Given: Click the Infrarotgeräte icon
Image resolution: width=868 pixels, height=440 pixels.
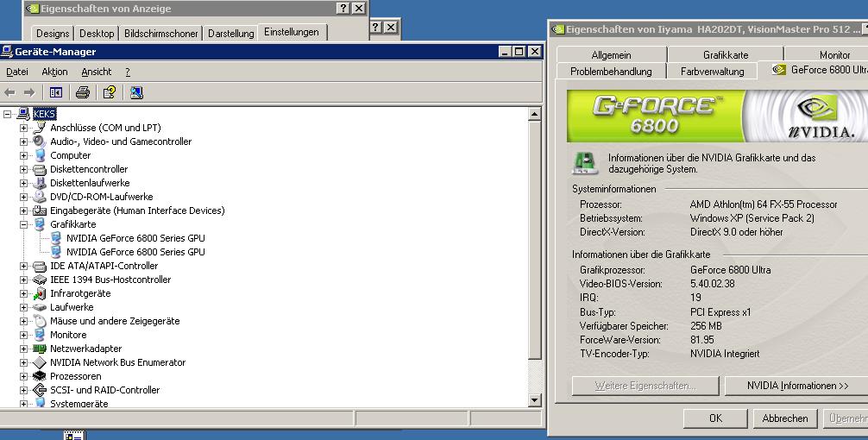Looking at the screenshot, I should point(40,293).
